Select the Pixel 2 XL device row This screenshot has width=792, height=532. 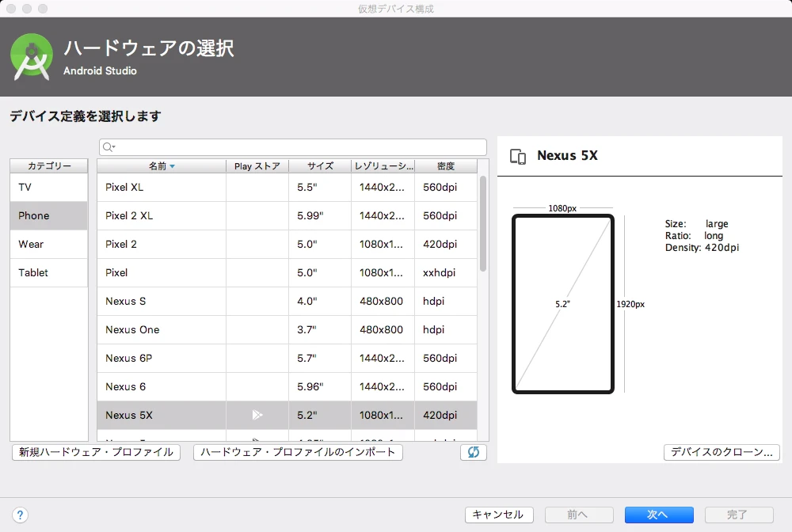tap(287, 215)
